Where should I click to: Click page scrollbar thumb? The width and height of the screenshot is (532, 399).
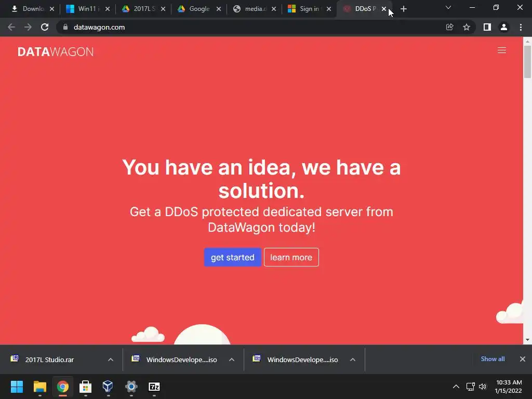coord(527,62)
